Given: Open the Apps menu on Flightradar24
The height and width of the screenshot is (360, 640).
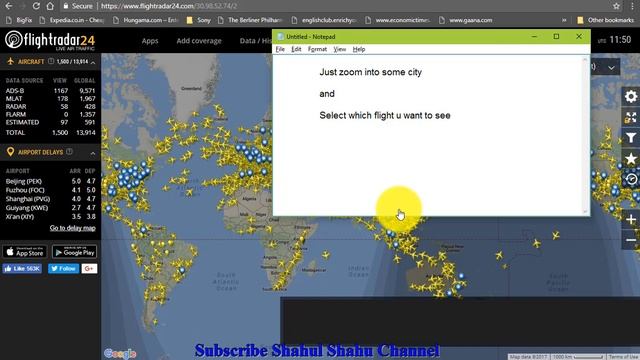Looking at the screenshot, I should point(150,41).
